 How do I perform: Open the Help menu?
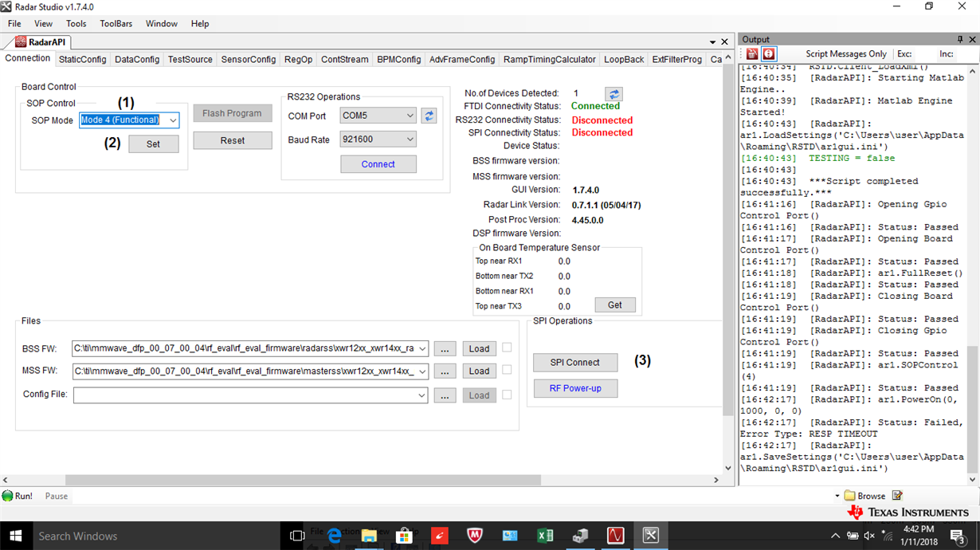tap(200, 24)
